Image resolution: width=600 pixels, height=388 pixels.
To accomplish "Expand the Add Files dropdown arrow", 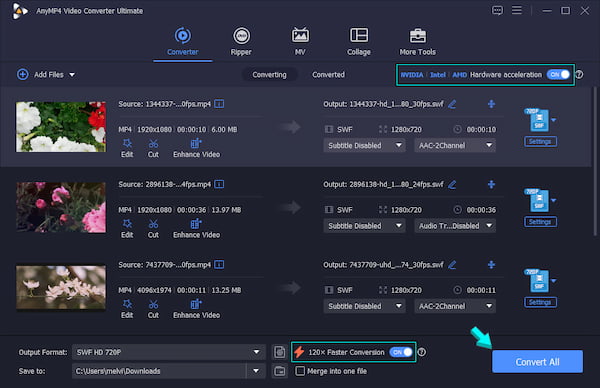I will pyautogui.click(x=72, y=75).
